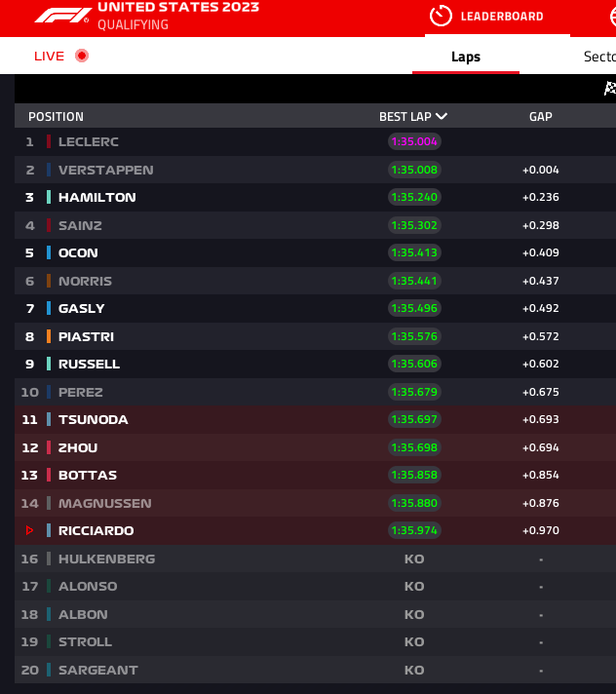Click the Gap column header
Screen dimensions: 616x694
[540, 117]
